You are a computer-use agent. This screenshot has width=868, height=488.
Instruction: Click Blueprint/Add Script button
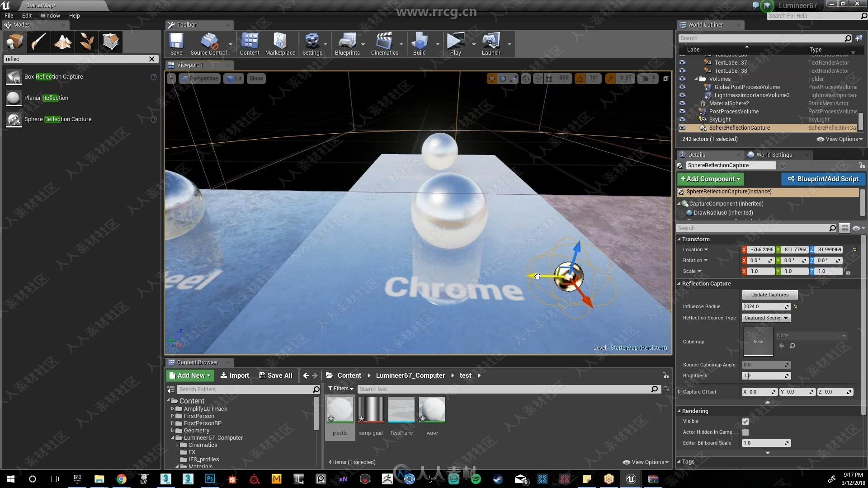(823, 179)
